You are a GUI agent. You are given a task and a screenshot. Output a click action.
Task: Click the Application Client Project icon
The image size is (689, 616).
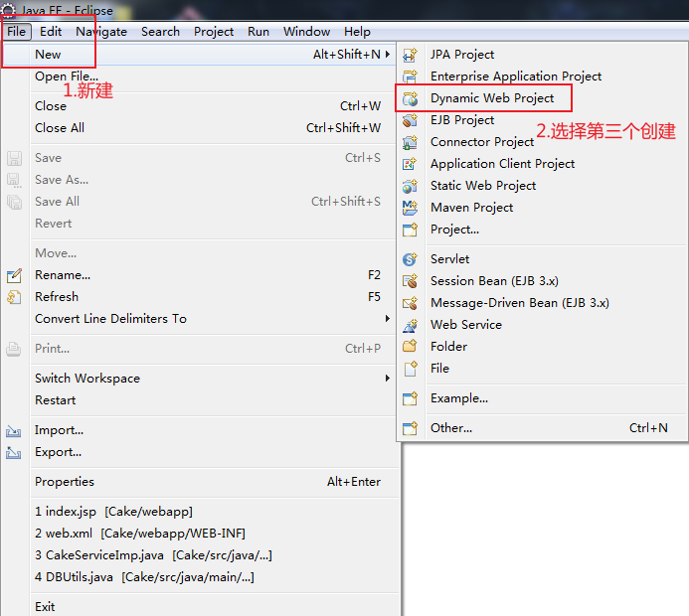coord(410,164)
